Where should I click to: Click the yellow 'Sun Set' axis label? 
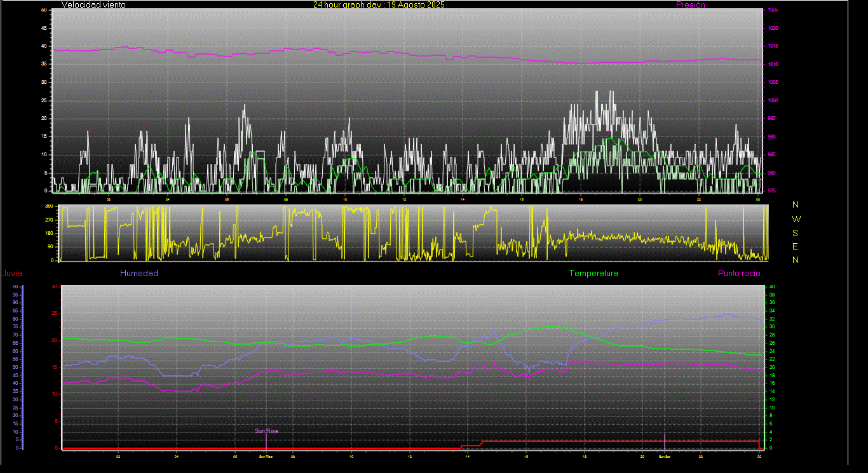click(664, 456)
